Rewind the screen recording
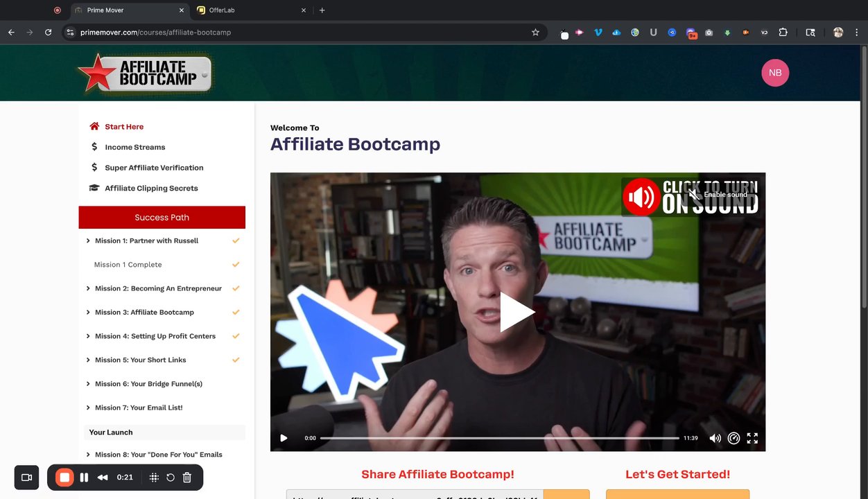Screen dimensions: 868x499 (103, 478)
